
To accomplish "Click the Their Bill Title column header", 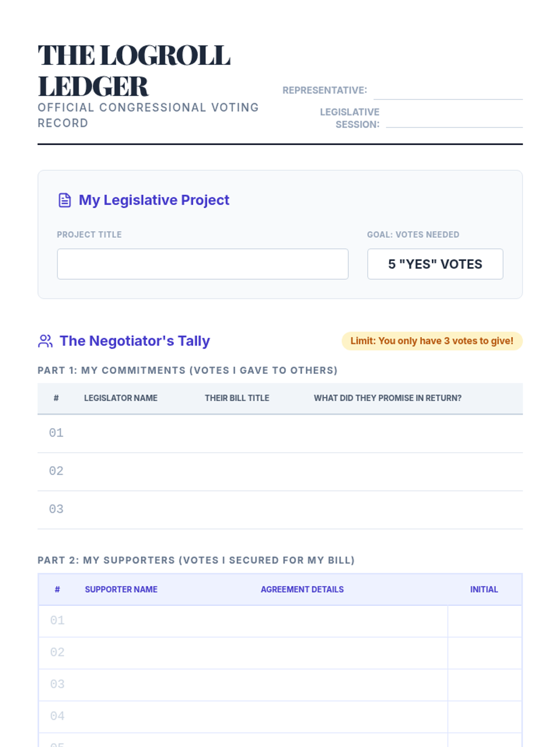I will (237, 398).
